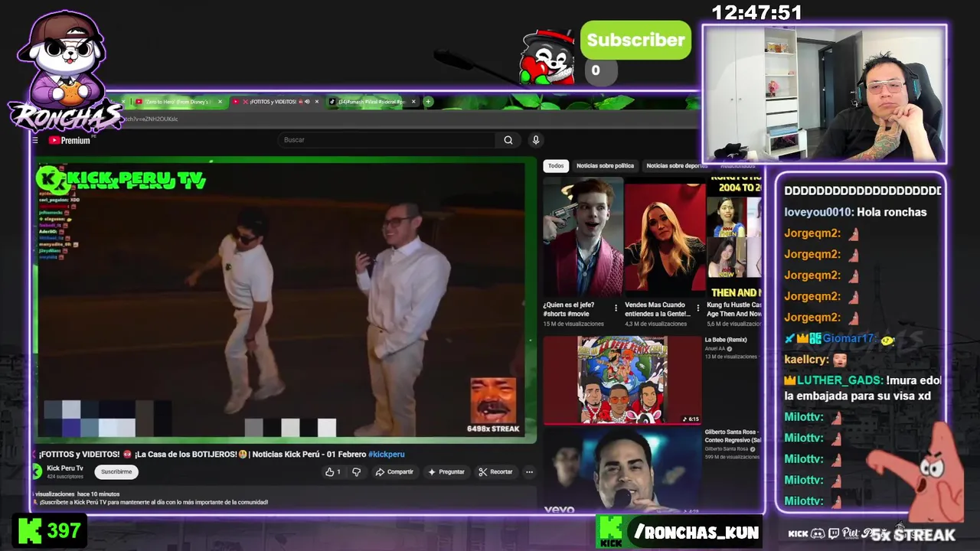Click the streamer webcam feed

tap(825, 93)
